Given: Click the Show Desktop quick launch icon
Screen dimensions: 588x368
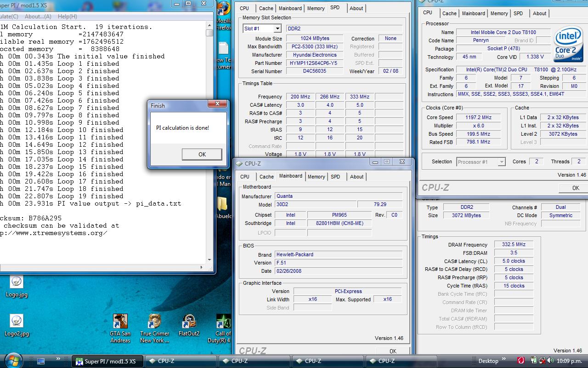Looking at the screenshot, I should click(x=41, y=361).
